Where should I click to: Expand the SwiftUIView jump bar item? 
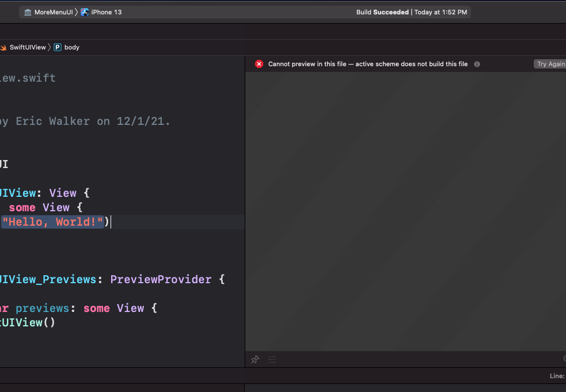coord(27,47)
